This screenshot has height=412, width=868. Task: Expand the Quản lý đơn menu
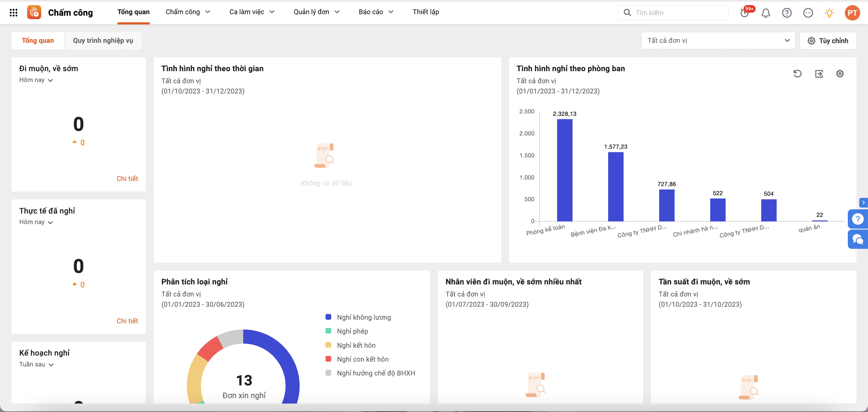click(x=316, y=12)
